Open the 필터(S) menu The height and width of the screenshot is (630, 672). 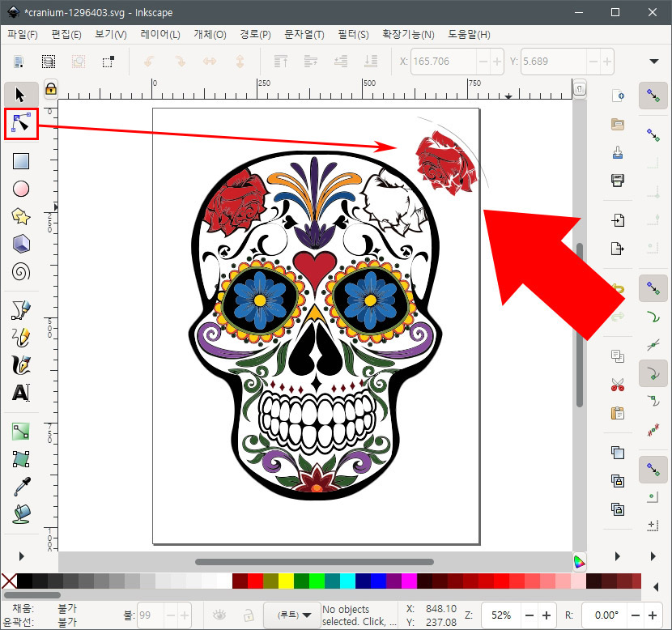353,34
